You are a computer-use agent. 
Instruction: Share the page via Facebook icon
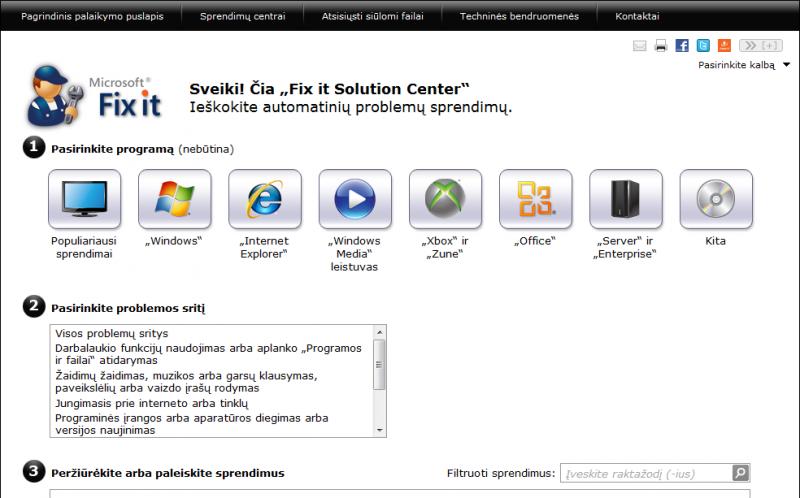682,45
